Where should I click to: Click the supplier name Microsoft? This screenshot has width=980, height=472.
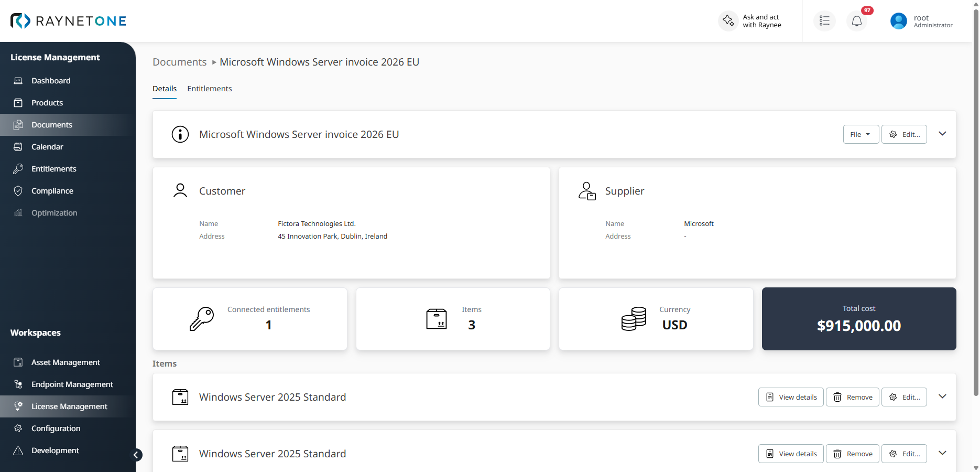click(x=699, y=224)
